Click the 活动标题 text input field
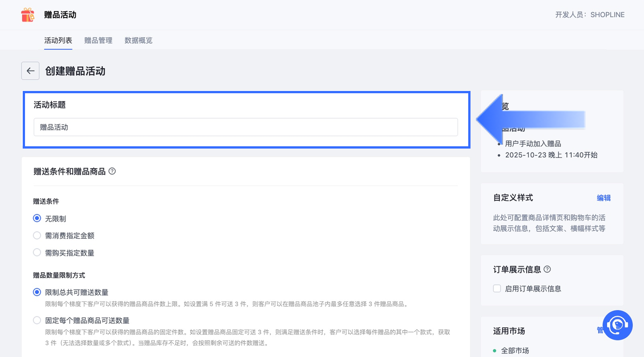 246,127
